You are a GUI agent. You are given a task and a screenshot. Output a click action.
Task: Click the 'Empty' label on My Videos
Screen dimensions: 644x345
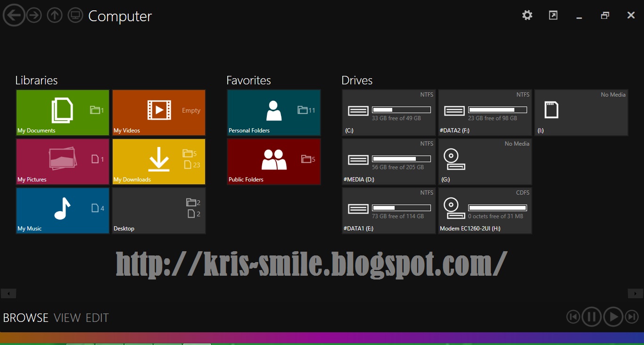click(x=191, y=111)
